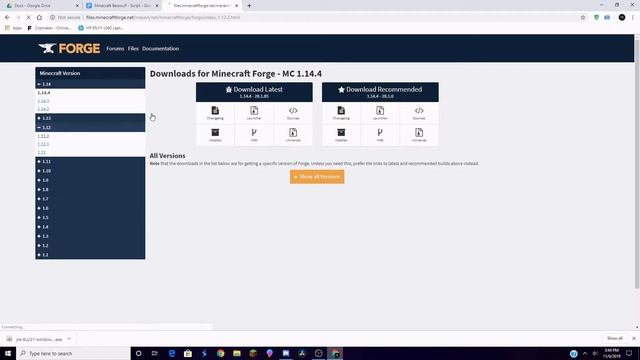Open the Apps bookmarks shortcut
This screenshot has height=360, width=640.
pos(13,28)
